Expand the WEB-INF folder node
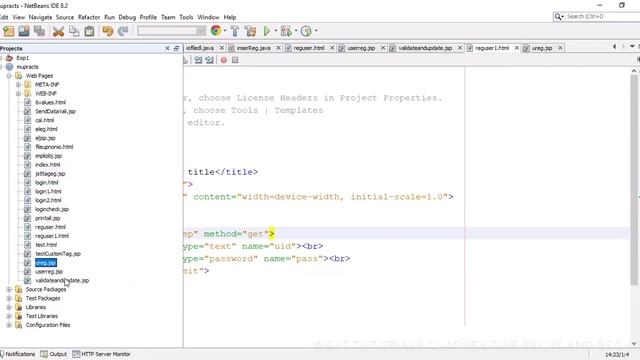 click(x=18, y=93)
